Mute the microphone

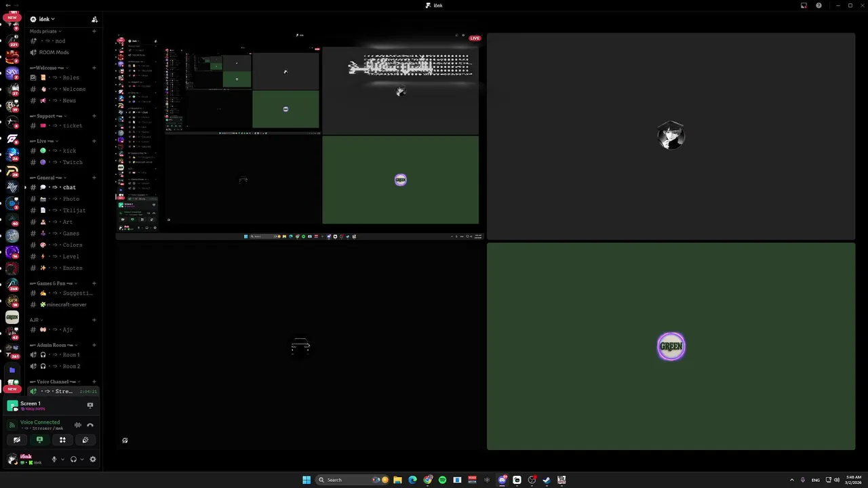coord(54,459)
